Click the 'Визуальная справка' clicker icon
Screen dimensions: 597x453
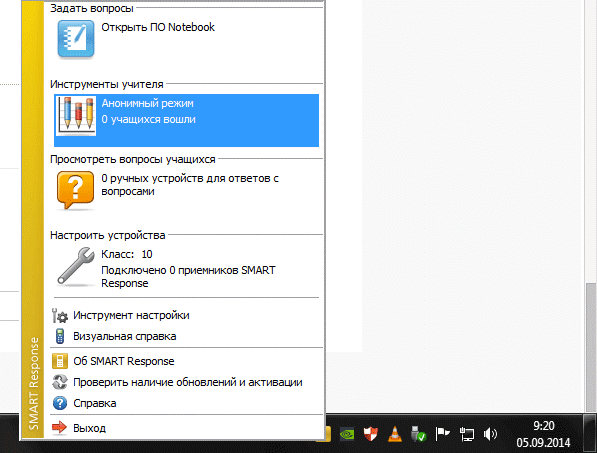pos(60,336)
